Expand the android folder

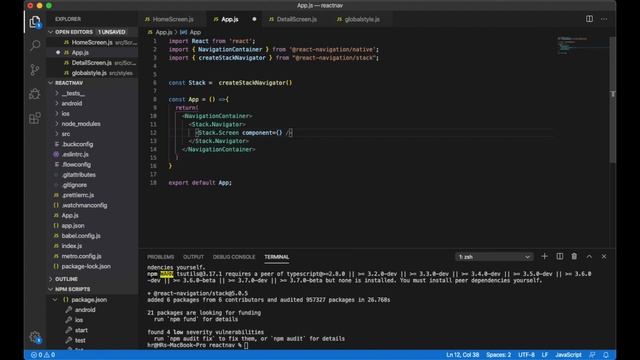tap(72, 104)
